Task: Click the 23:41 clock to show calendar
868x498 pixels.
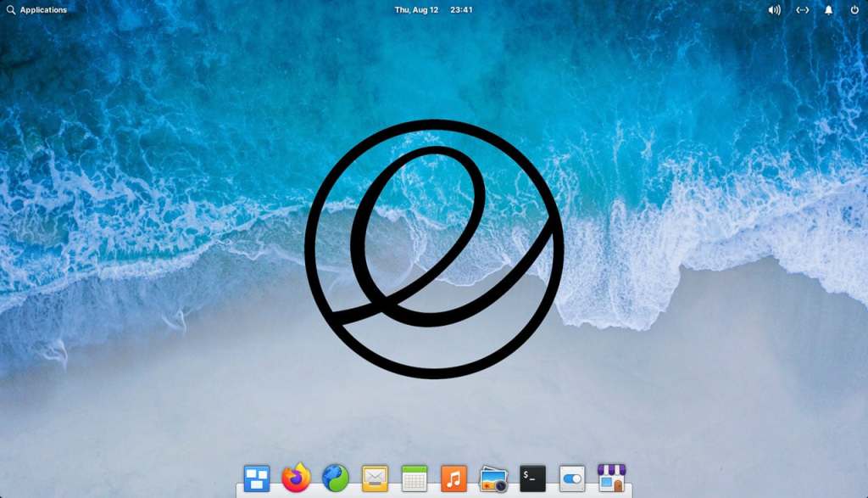Action: point(462,9)
